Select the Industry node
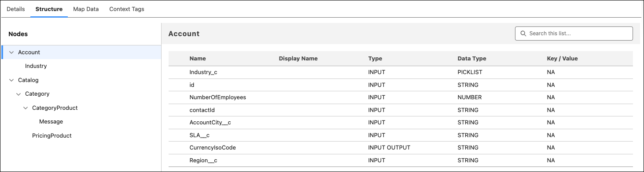644x172 pixels. pyautogui.click(x=36, y=66)
